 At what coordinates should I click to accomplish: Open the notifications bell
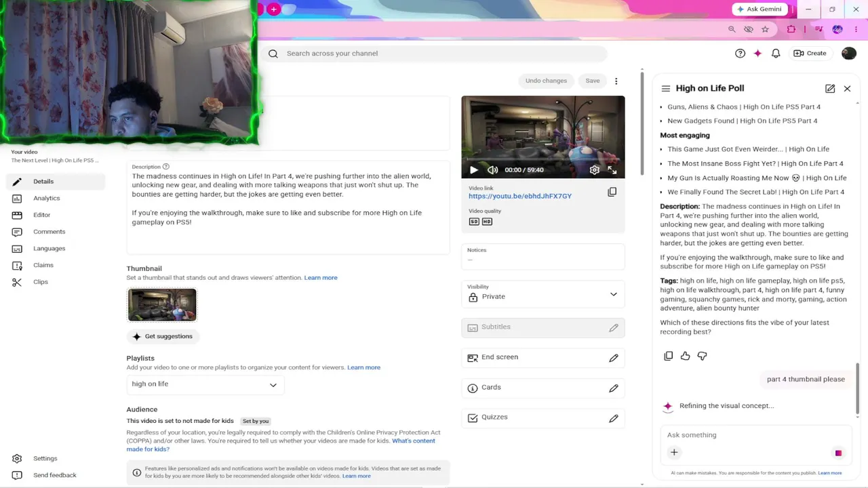pos(776,54)
